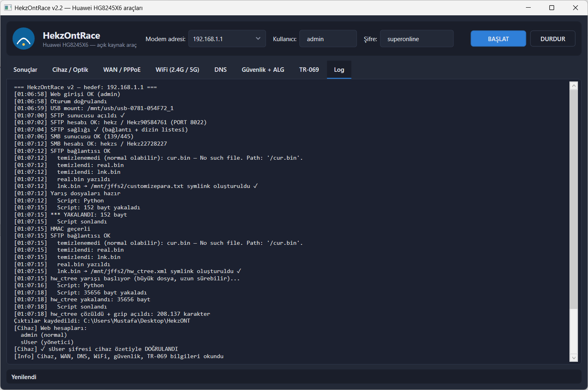Viewport: 588px width, 390px height.
Task: Click the 'Çıktılar kaydedildi' path line
Action: point(102,321)
